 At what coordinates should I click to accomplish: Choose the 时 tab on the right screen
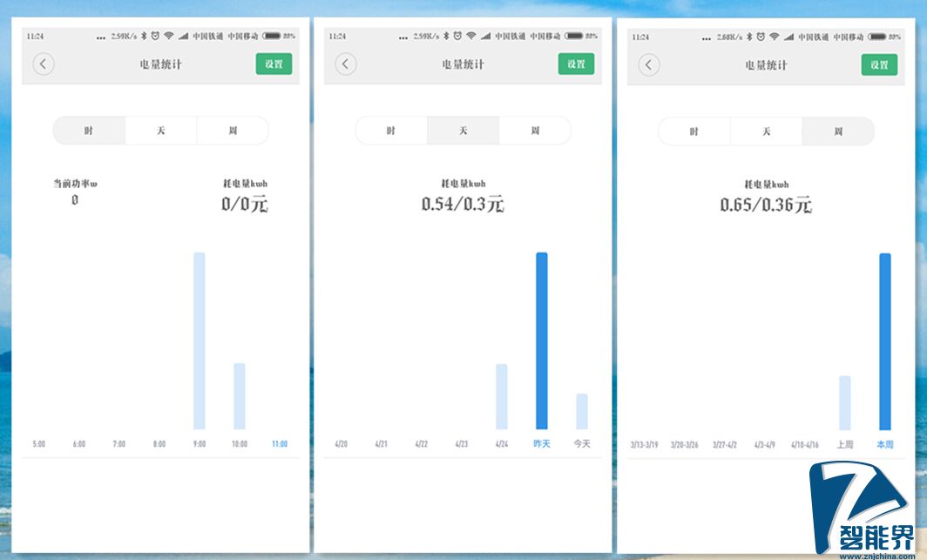click(x=694, y=132)
